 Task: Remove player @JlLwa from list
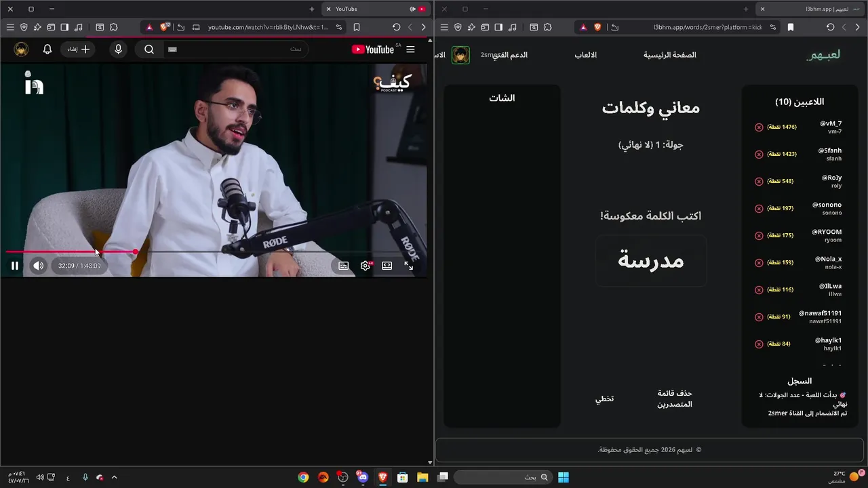coord(759,290)
